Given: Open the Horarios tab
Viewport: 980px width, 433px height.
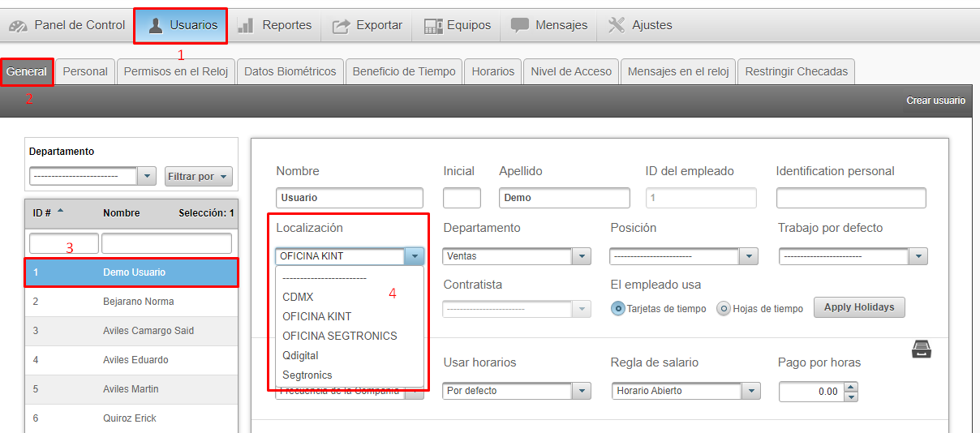Looking at the screenshot, I should tap(492, 71).
